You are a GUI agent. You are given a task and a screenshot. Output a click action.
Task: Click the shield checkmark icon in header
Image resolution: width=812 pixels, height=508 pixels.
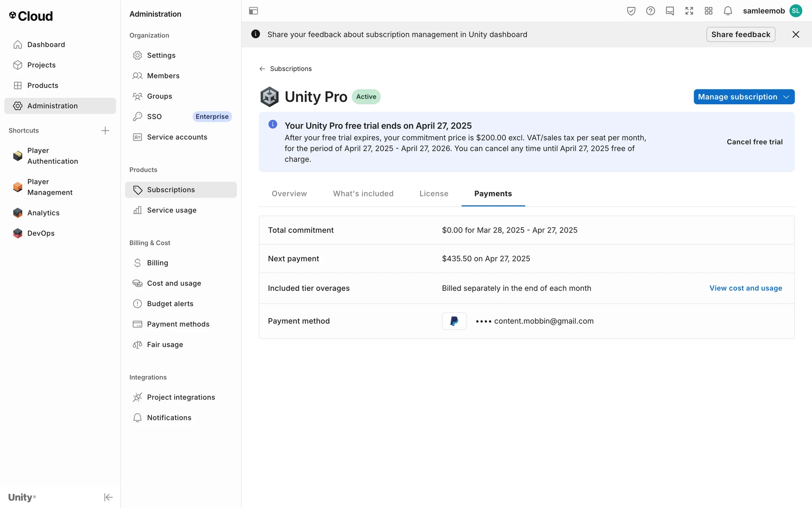coord(631,11)
